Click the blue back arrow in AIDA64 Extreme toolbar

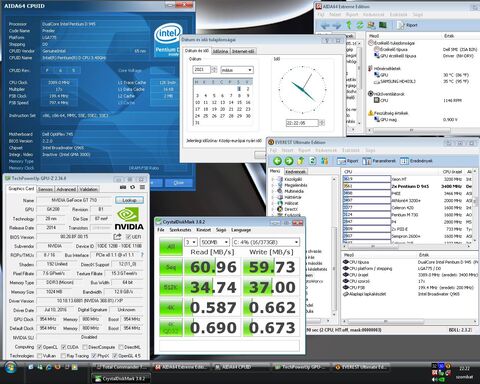[x=325, y=25]
